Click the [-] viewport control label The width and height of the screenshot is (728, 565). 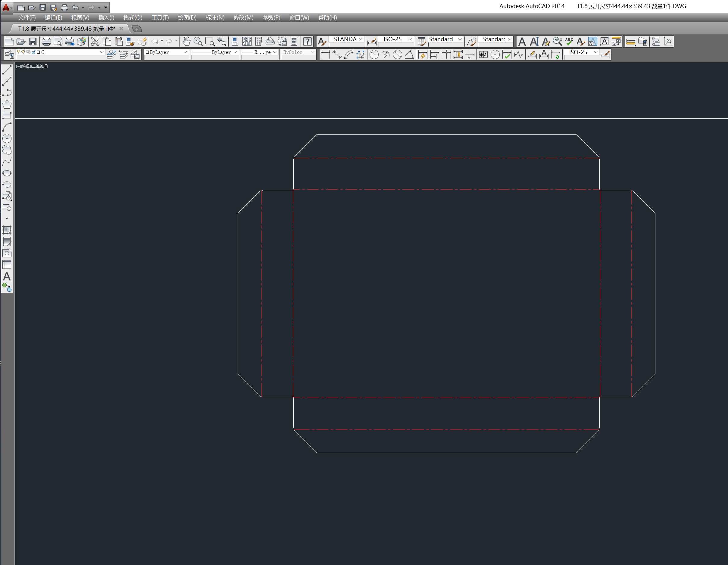tap(18, 66)
